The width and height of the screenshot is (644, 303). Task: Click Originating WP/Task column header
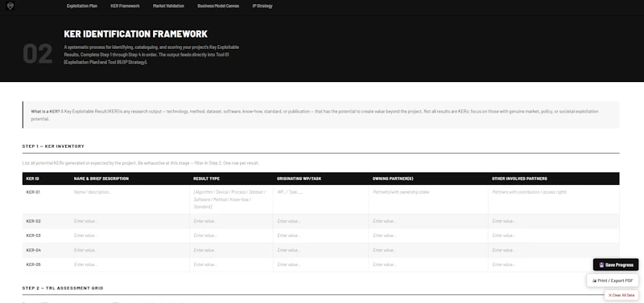tap(299, 178)
